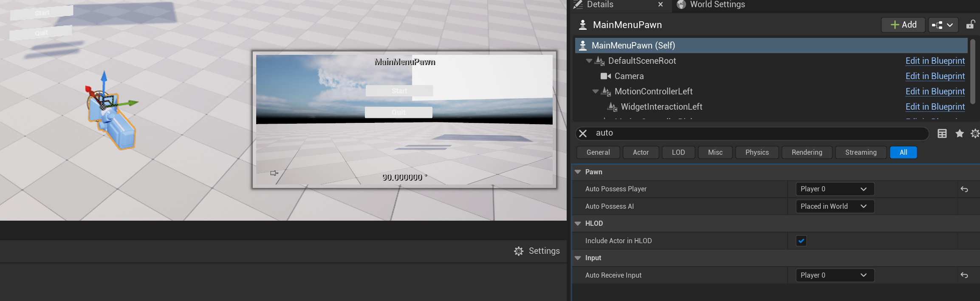Collapse DefaultSceneRoot tree node
Viewport: 980px width, 301px height.
[589, 61]
